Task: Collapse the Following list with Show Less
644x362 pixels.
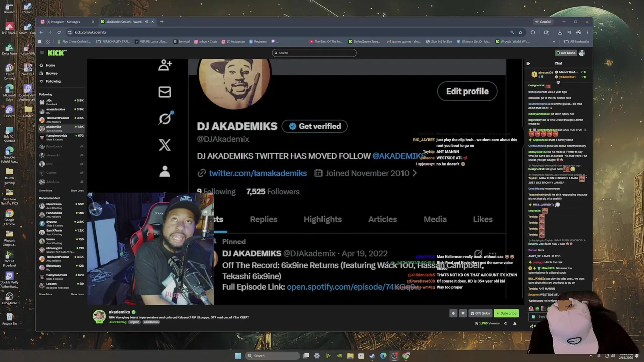Action: [77, 191]
